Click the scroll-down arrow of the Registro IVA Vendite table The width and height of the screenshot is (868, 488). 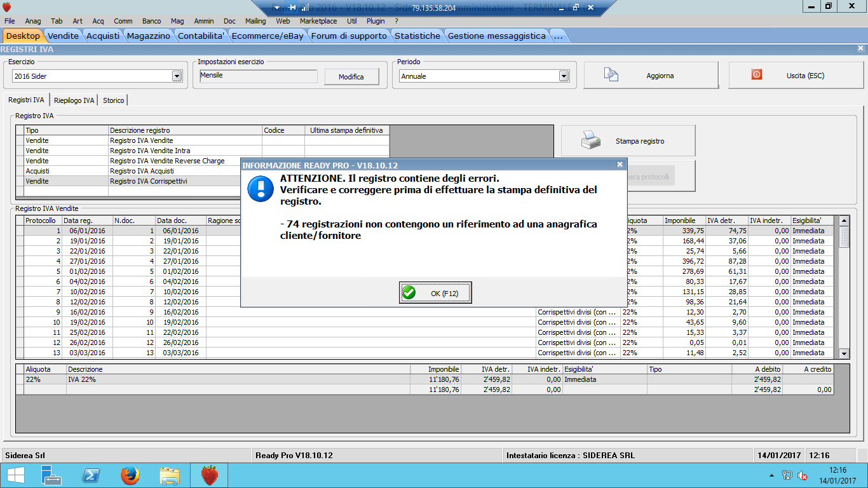tap(844, 353)
